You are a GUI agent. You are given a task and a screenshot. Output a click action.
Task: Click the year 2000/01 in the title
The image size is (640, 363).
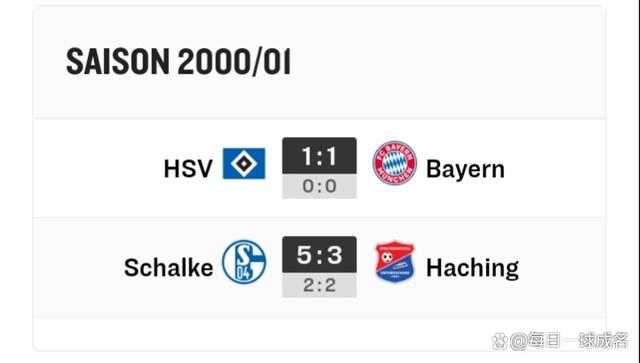pyautogui.click(x=234, y=62)
